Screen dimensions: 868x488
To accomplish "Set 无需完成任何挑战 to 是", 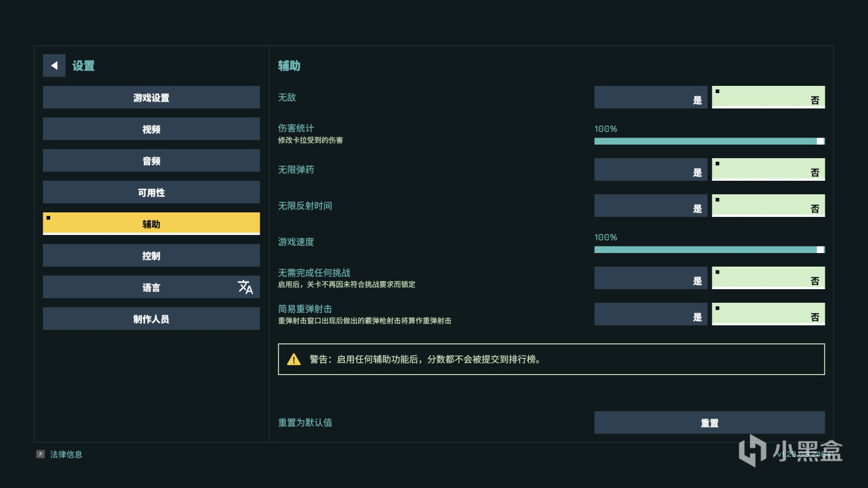I will point(651,278).
